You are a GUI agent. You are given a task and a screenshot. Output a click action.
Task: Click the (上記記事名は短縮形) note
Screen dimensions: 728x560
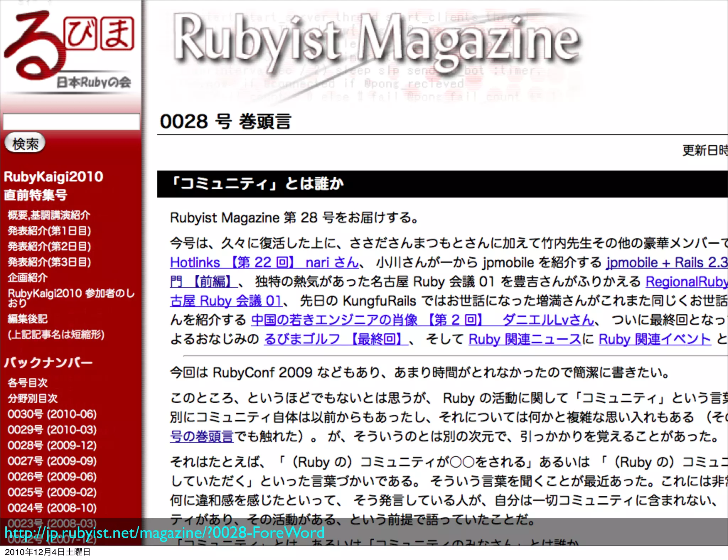56,335
